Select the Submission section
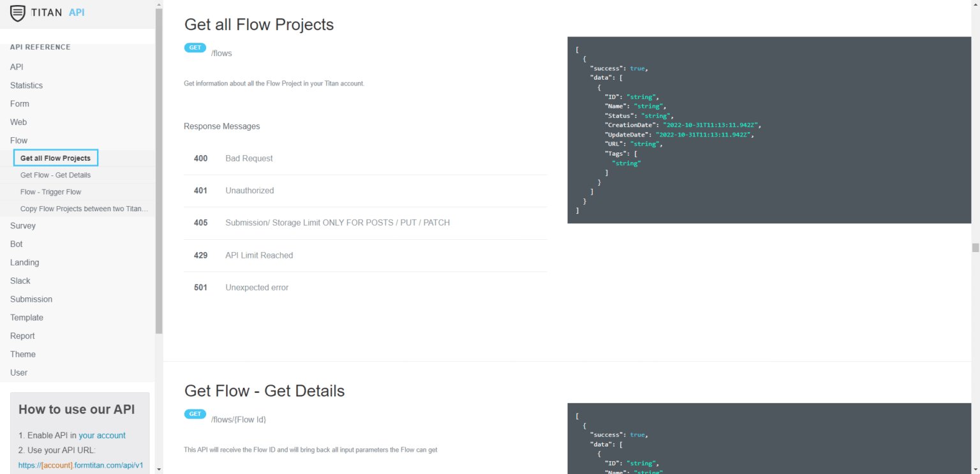The image size is (980, 474). tap(31, 299)
